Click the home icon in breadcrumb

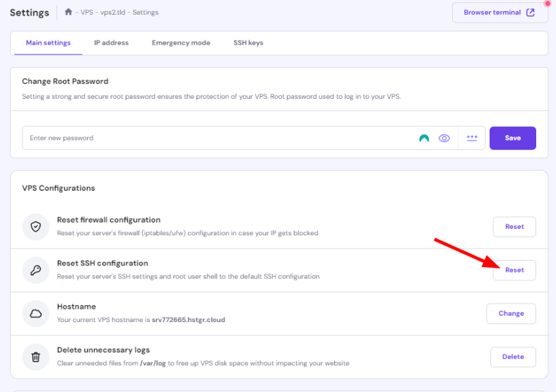point(69,13)
